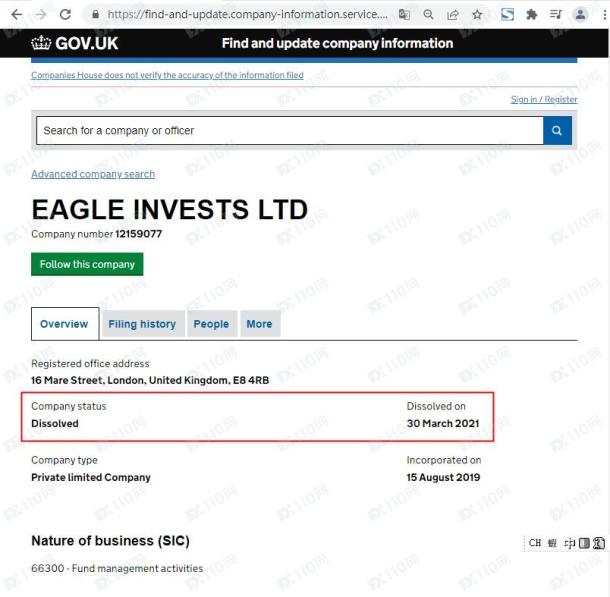Open the More tab
Image resolution: width=610 pixels, height=597 pixels.
[259, 324]
